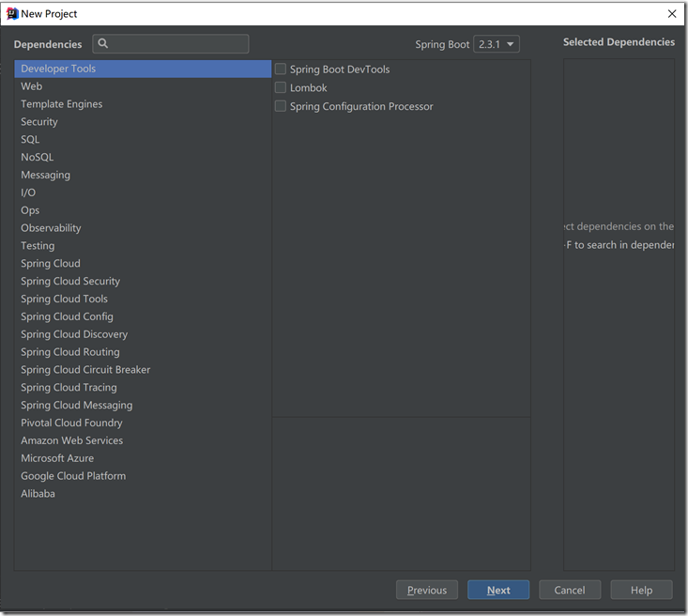Select Developer Tools category
Screen dimensions: 688x616
tap(143, 69)
